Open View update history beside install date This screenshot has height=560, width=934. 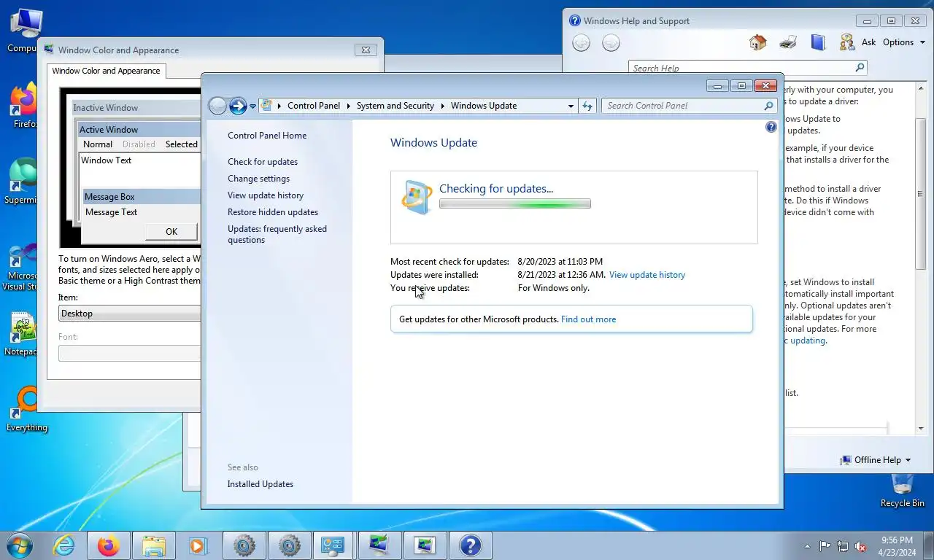click(647, 275)
